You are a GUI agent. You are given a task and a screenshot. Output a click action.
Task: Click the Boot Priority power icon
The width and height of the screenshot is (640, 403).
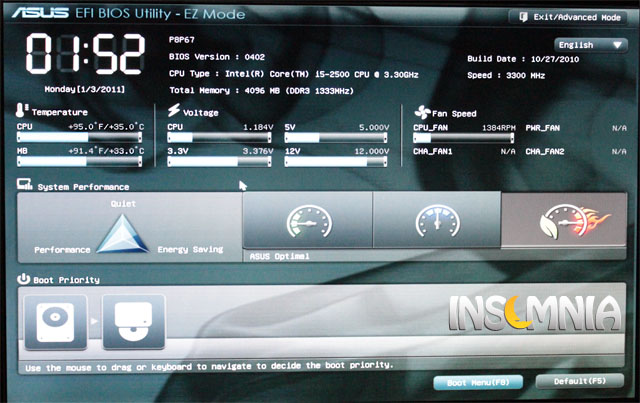[x=23, y=278]
